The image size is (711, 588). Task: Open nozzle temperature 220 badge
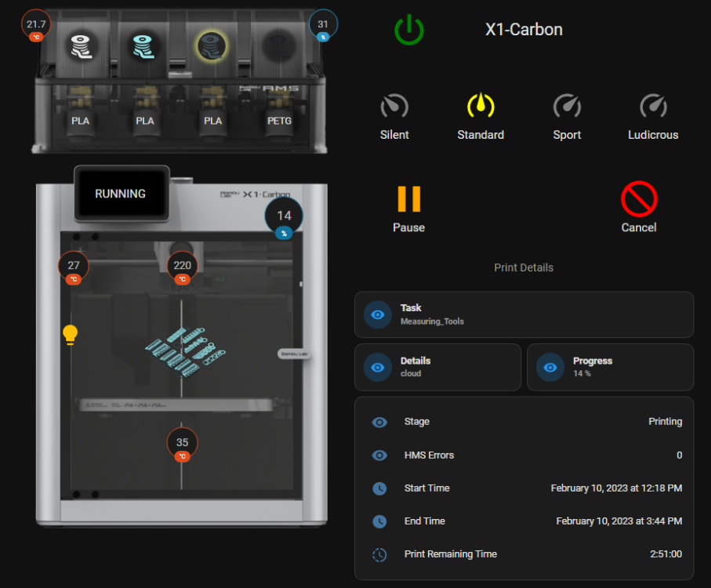pyautogui.click(x=183, y=268)
